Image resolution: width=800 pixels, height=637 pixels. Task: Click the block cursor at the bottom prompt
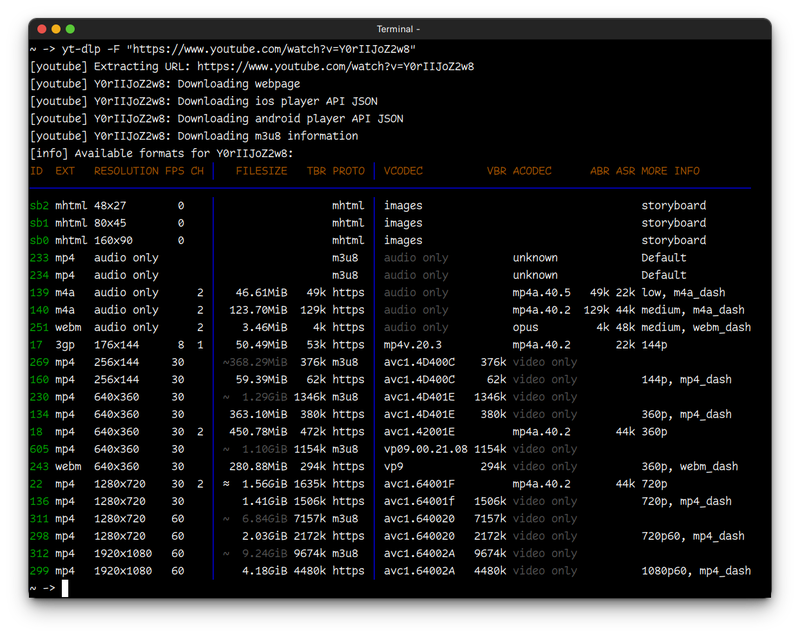[65, 588]
